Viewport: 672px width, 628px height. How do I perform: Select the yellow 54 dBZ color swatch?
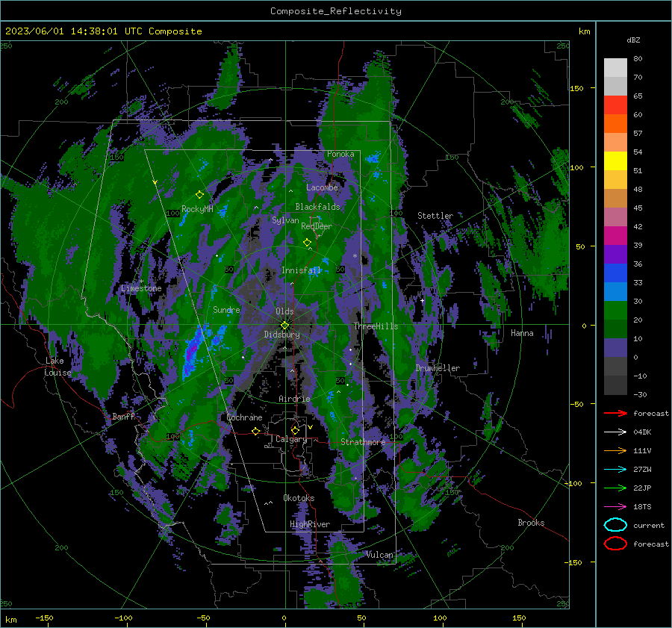click(x=615, y=161)
